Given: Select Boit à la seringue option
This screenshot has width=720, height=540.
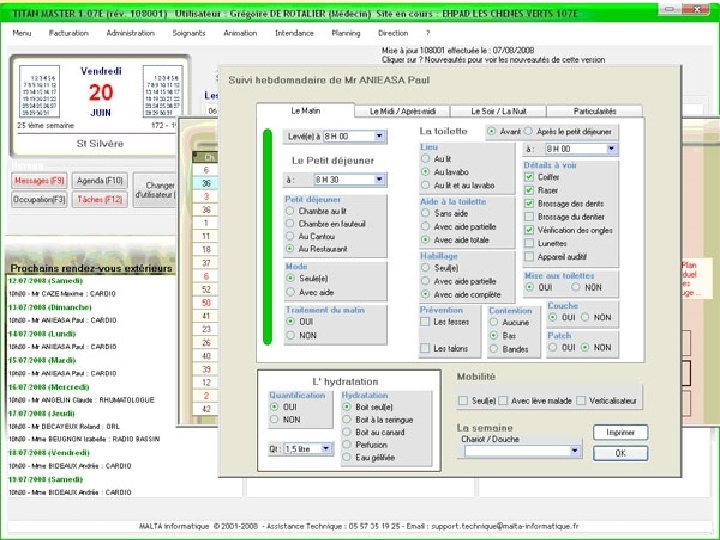Looking at the screenshot, I should coord(347,419).
